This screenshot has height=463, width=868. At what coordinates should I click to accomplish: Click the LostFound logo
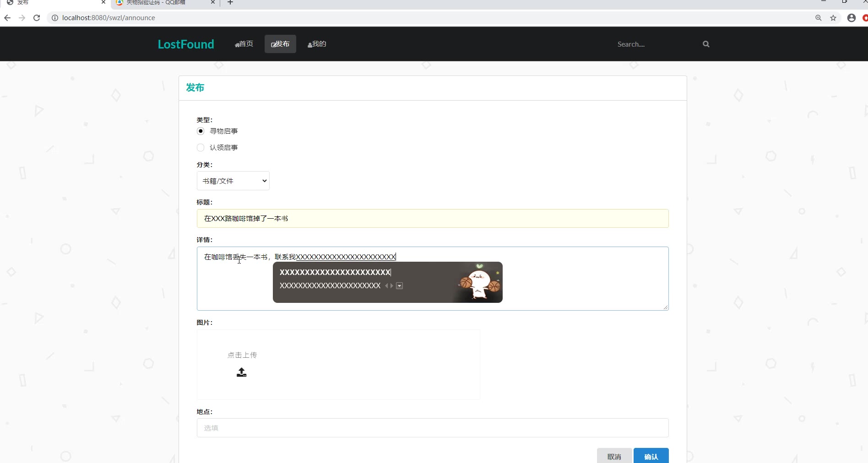coord(186,44)
